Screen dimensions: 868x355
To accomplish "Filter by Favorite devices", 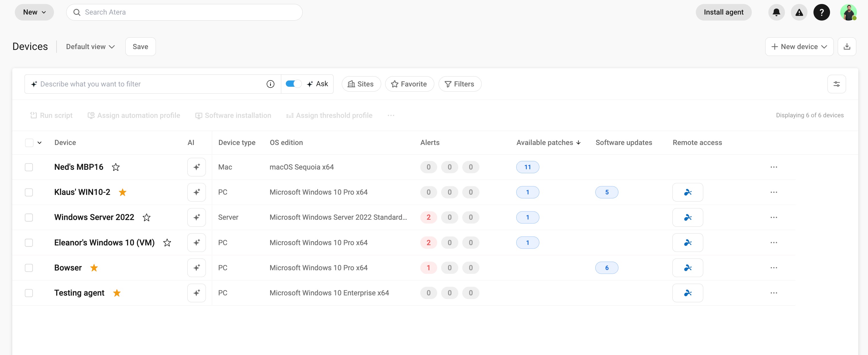I will pyautogui.click(x=409, y=84).
